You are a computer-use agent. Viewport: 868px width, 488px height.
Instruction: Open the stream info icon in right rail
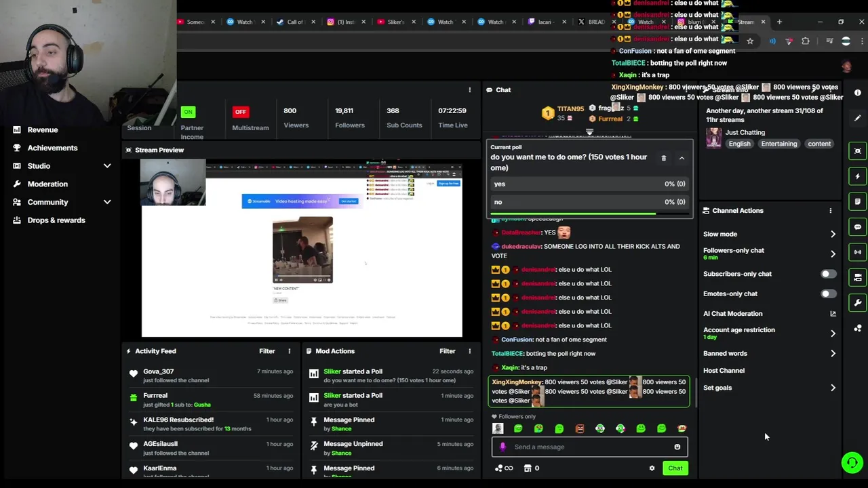(858, 92)
